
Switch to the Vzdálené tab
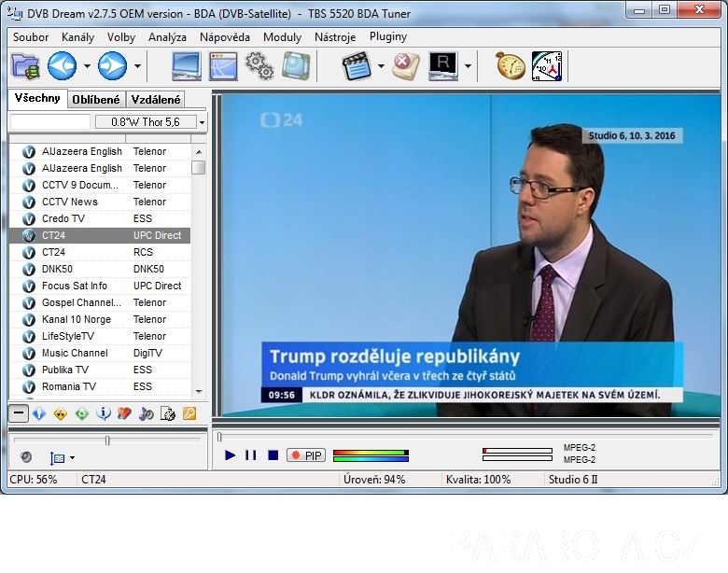tap(156, 100)
